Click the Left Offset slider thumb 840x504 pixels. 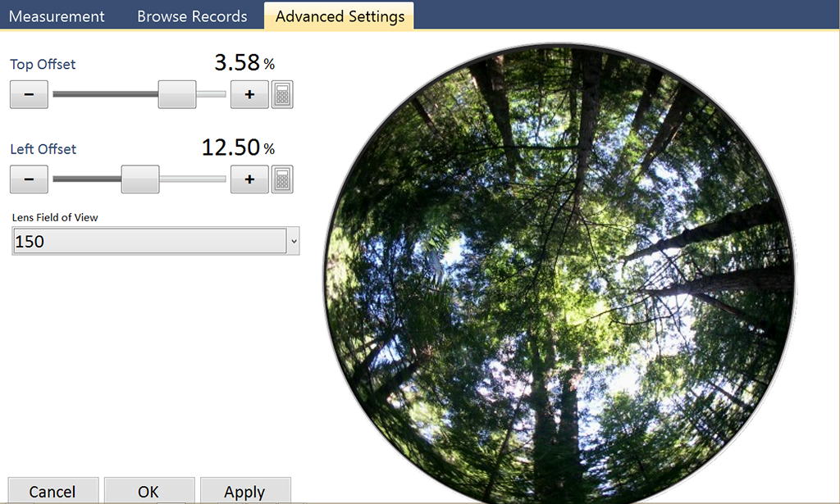(x=140, y=179)
